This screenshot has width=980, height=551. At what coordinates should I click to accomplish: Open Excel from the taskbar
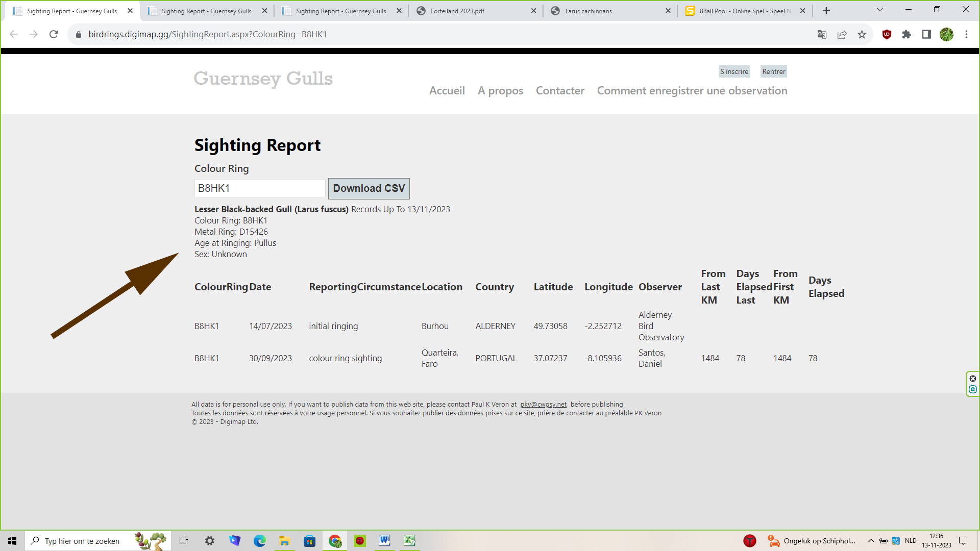409,541
